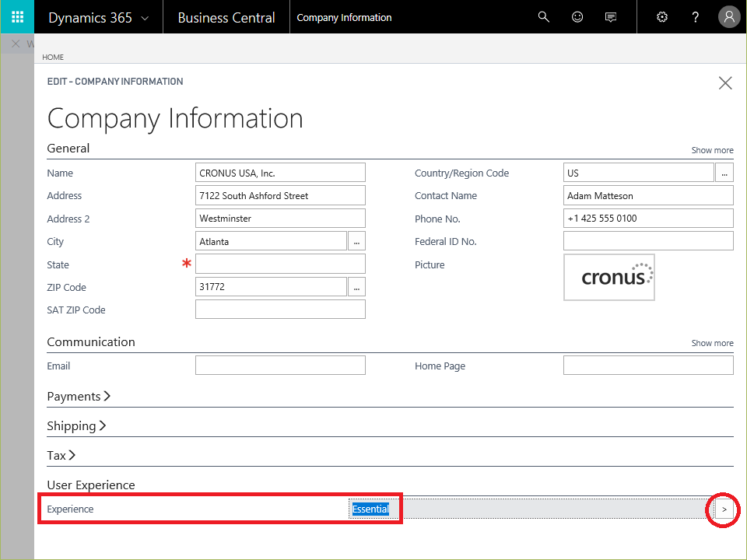The width and height of the screenshot is (747, 560).
Task: Expand the Shipping section
Action: (76, 425)
